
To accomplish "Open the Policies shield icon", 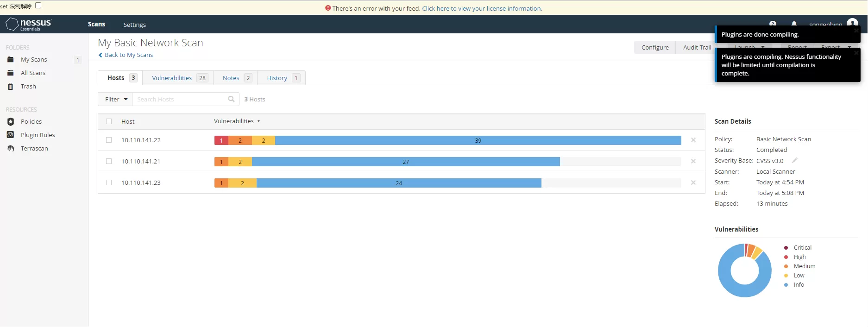I will [11, 122].
